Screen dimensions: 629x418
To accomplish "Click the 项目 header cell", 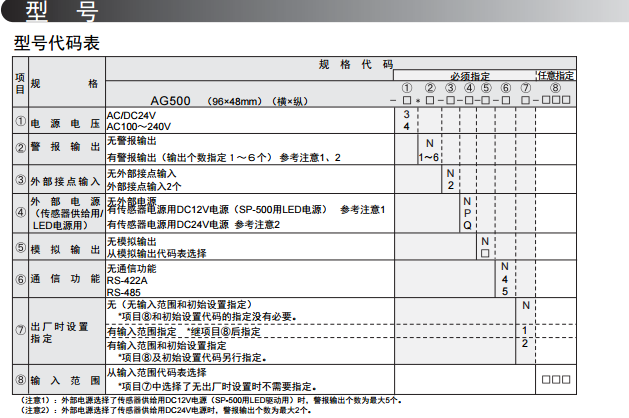I will tap(20, 83).
